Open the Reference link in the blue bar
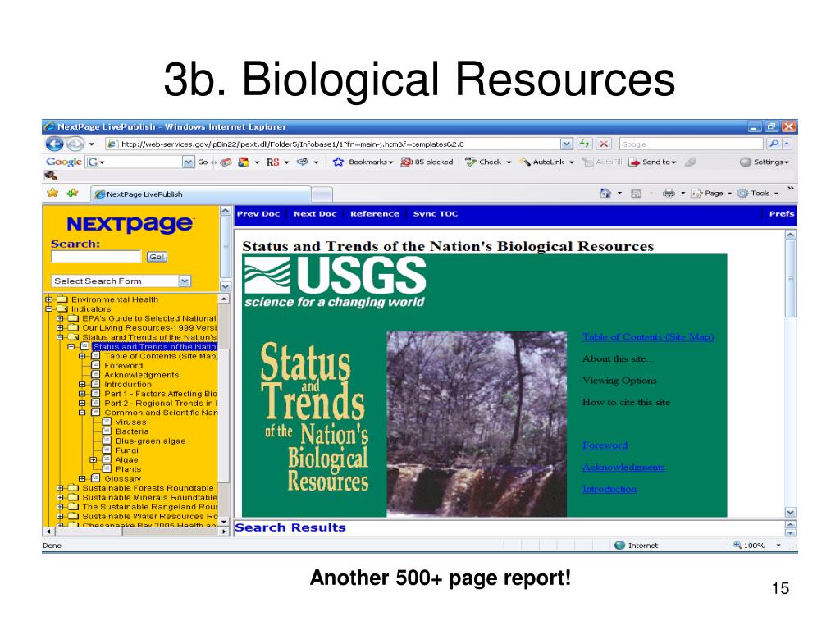This screenshot has width=840, height=630. [375, 214]
